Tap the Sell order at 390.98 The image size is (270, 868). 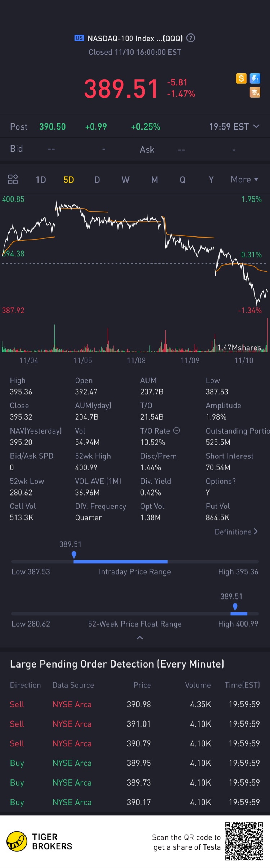(x=135, y=704)
